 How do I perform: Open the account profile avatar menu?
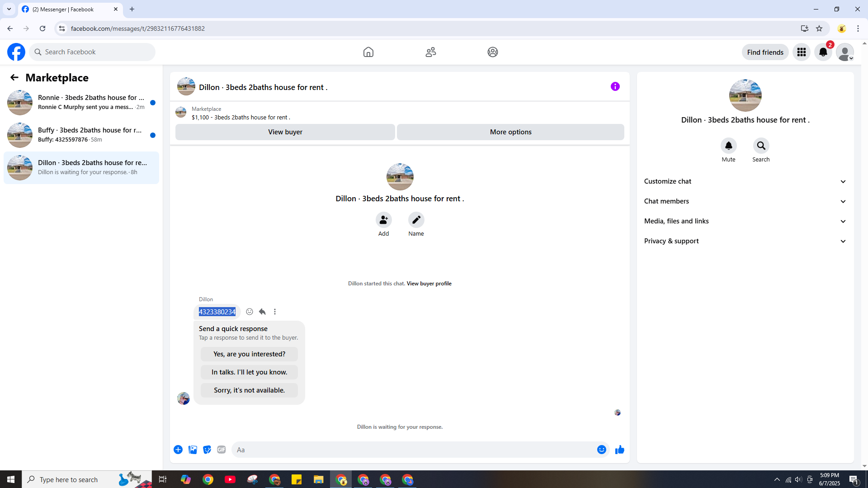pos(845,52)
